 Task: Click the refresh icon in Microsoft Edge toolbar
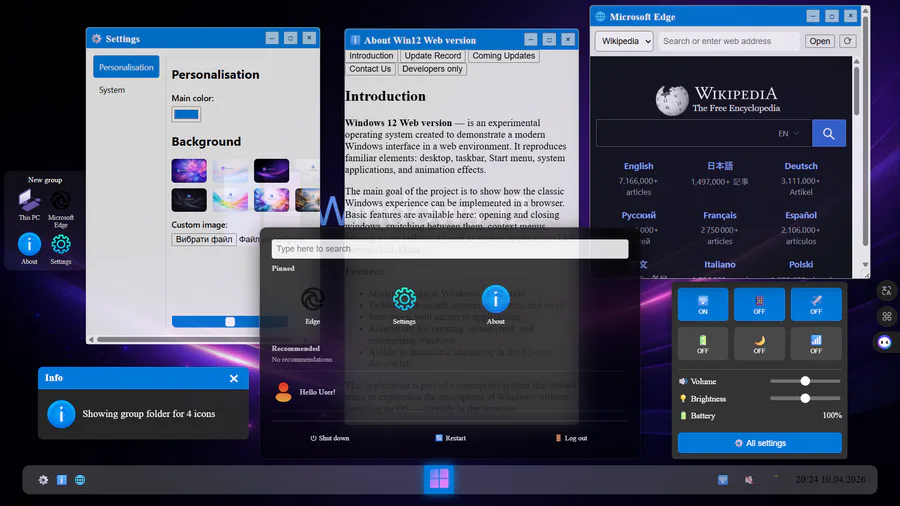(x=847, y=41)
